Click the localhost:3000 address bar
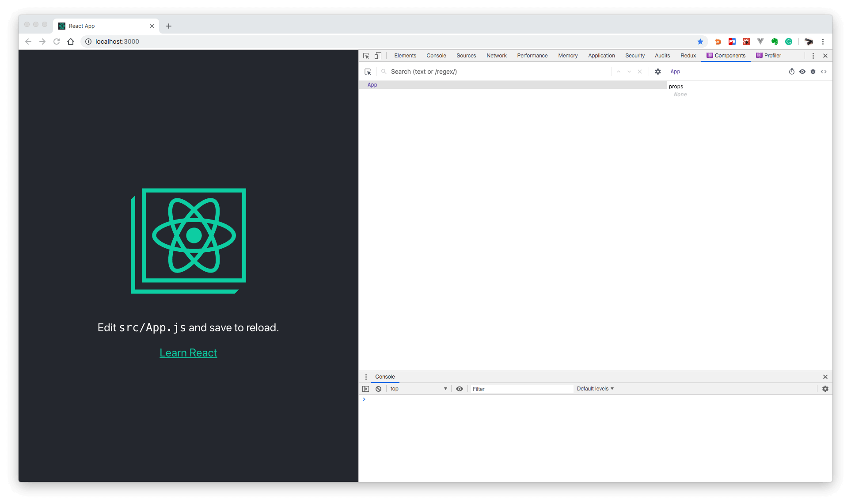The width and height of the screenshot is (851, 504). point(393,42)
